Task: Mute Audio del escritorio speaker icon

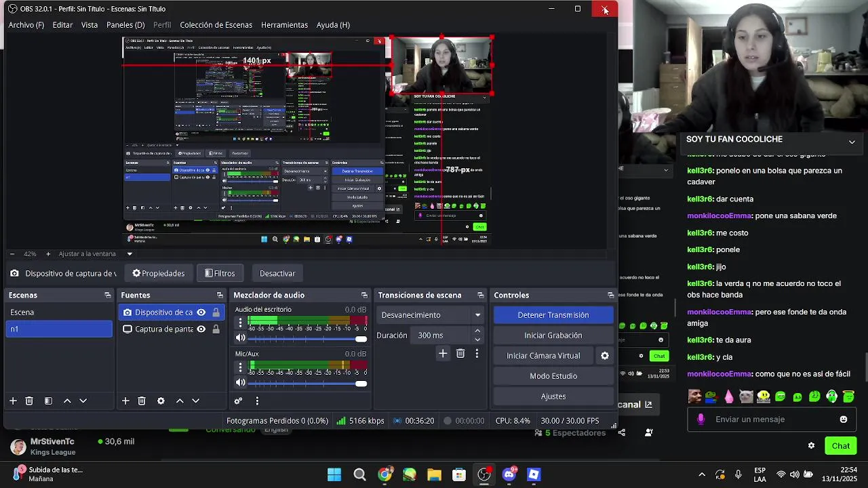Action: pos(240,338)
